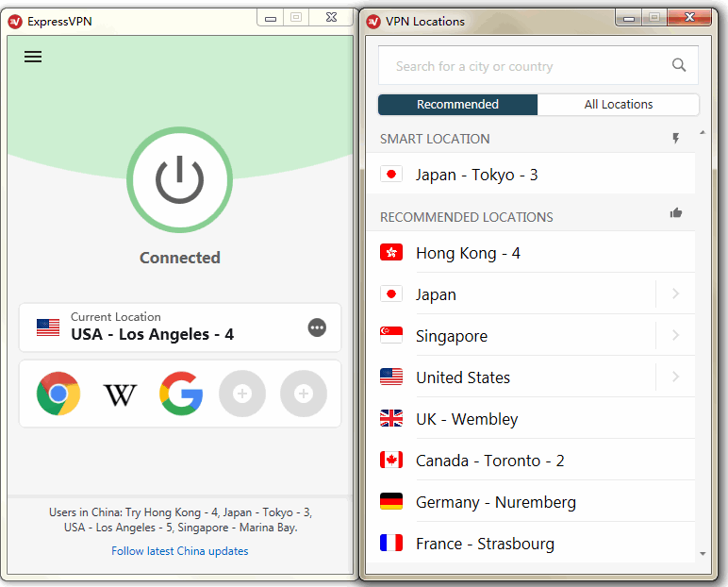Open the Google shortcut
Screen dimensions: 728x587
(181, 394)
